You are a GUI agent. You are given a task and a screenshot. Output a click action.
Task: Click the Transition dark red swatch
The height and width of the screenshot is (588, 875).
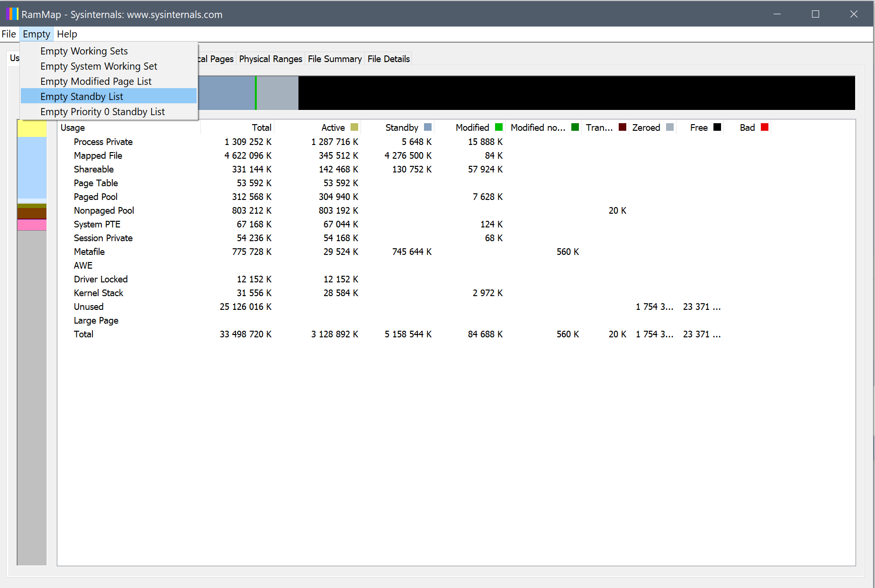[x=622, y=127]
